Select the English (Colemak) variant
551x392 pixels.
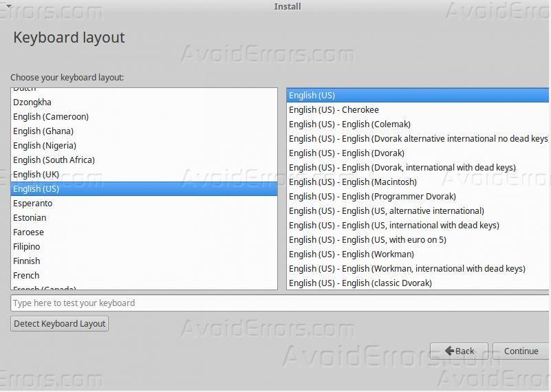coord(349,124)
